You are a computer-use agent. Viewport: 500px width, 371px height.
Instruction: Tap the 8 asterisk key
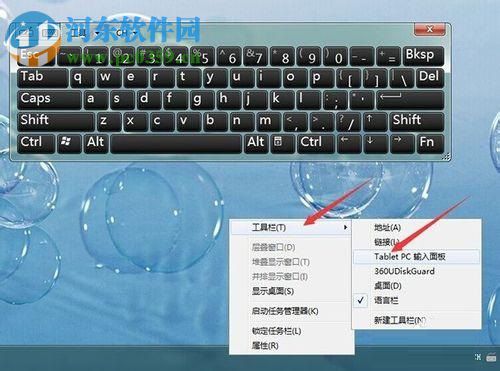[x=282, y=56]
